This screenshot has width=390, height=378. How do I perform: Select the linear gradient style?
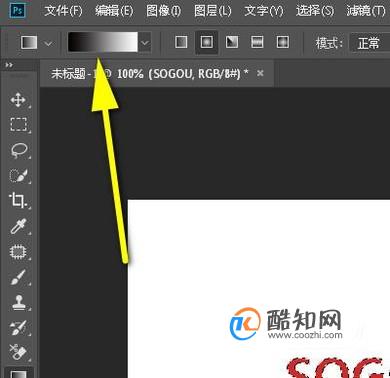tap(181, 42)
